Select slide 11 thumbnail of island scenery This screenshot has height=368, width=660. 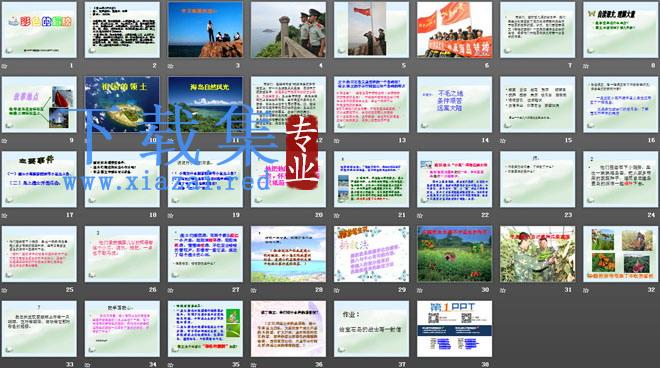pos(205,104)
